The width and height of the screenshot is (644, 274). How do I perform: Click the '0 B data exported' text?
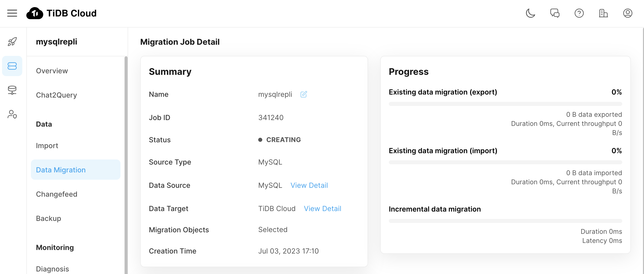tap(594, 115)
